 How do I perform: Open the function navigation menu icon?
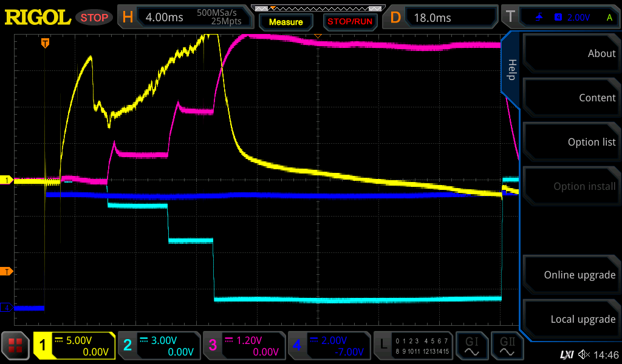pyautogui.click(x=16, y=346)
